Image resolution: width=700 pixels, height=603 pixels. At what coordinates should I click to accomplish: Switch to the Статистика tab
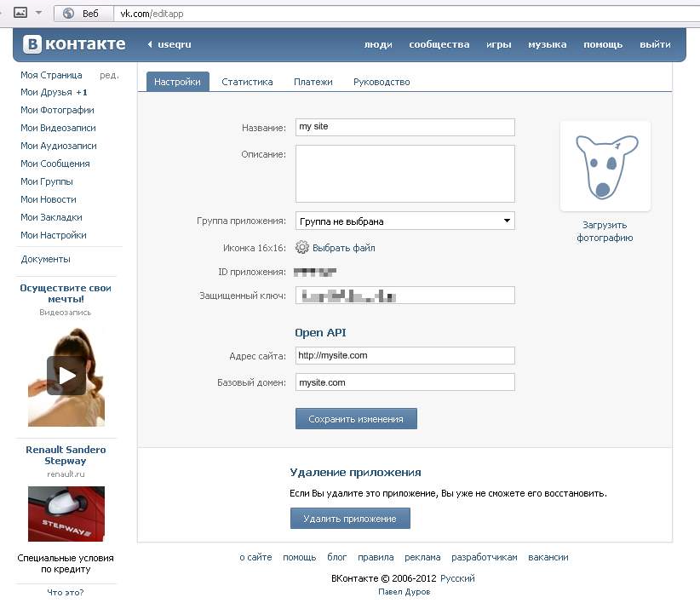coord(247,82)
